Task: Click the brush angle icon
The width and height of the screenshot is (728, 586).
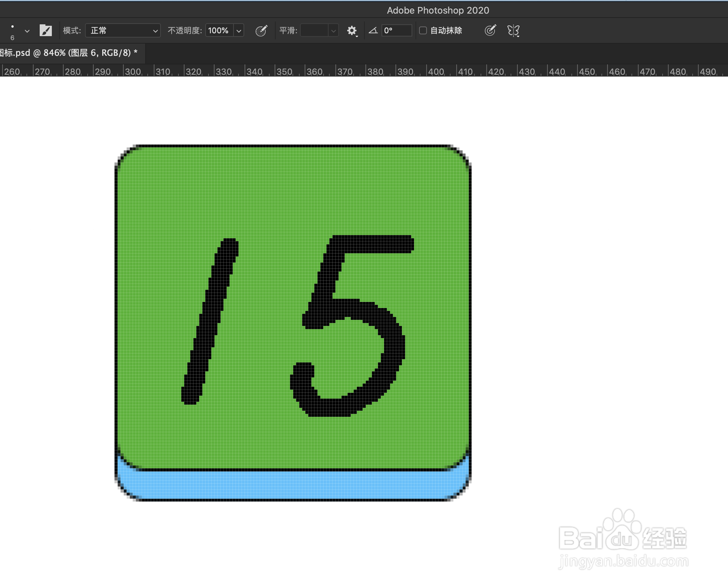Action: (373, 31)
